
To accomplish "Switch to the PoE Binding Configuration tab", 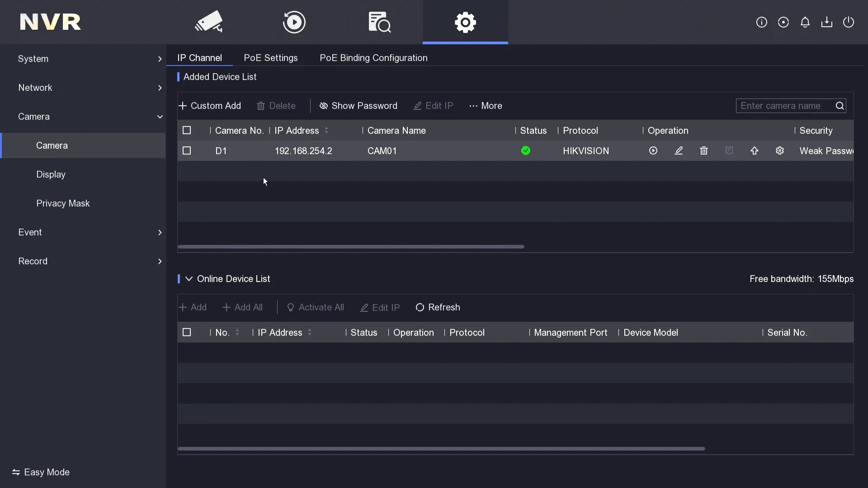I will (374, 58).
